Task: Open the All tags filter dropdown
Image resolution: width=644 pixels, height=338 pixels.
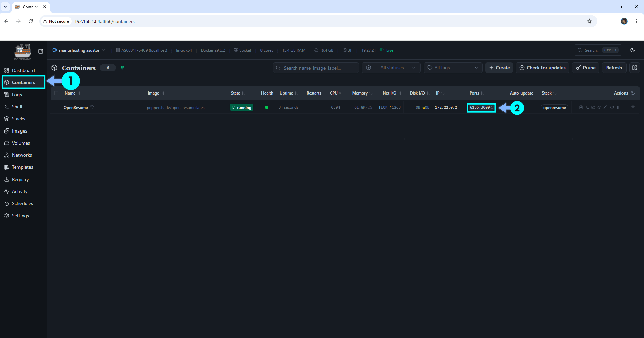Action: [x=453, y=68]
